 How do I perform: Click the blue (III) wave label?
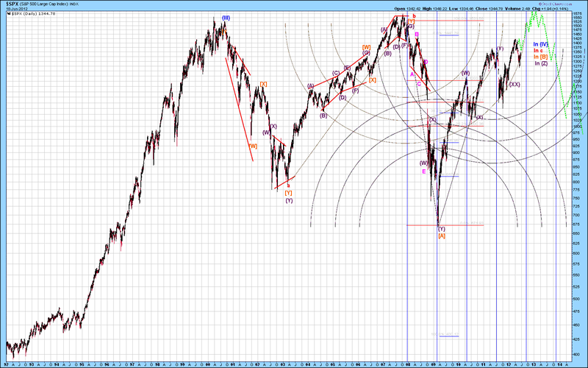click(x=226, y=18)
